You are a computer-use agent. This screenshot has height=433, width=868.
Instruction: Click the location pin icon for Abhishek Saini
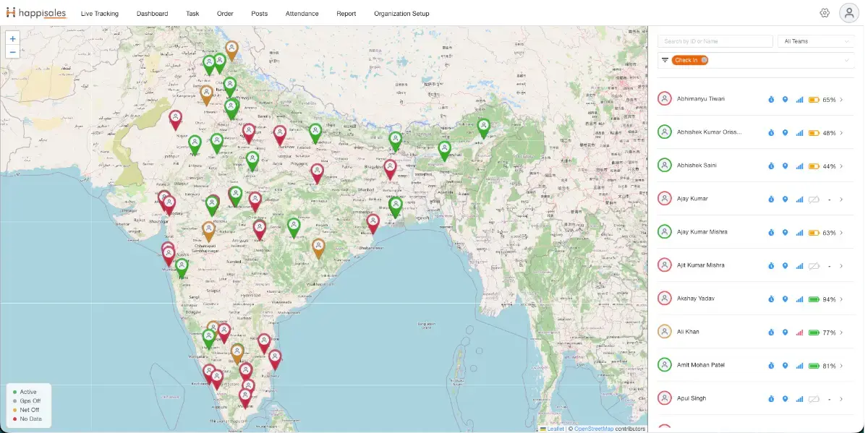(785, 166)
